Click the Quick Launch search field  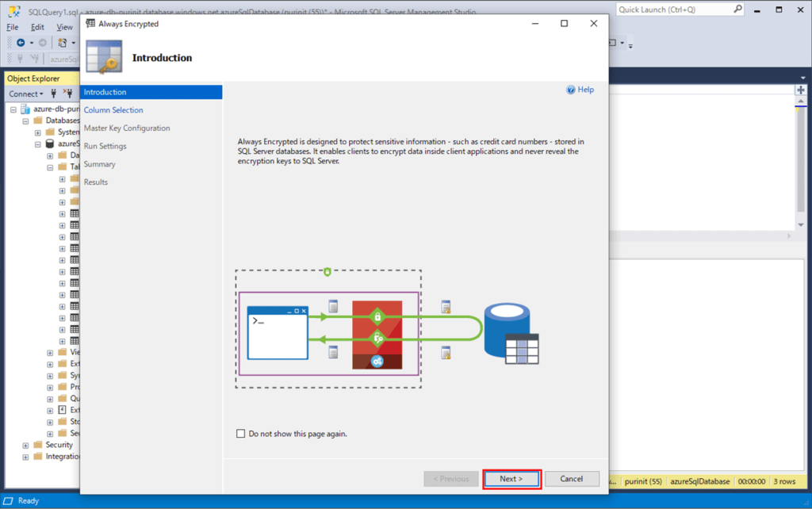672,10
